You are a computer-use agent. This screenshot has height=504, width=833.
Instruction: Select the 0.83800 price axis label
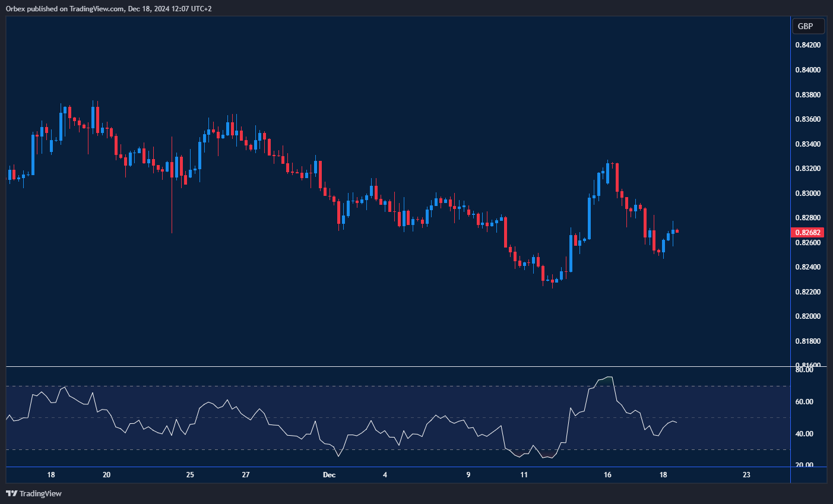(x=807, y=95)
